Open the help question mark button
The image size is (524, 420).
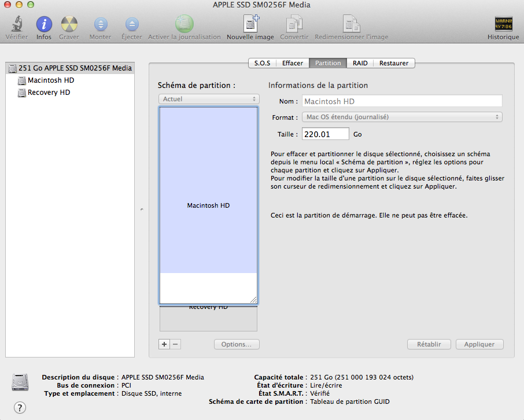click(x=20, y=407)
